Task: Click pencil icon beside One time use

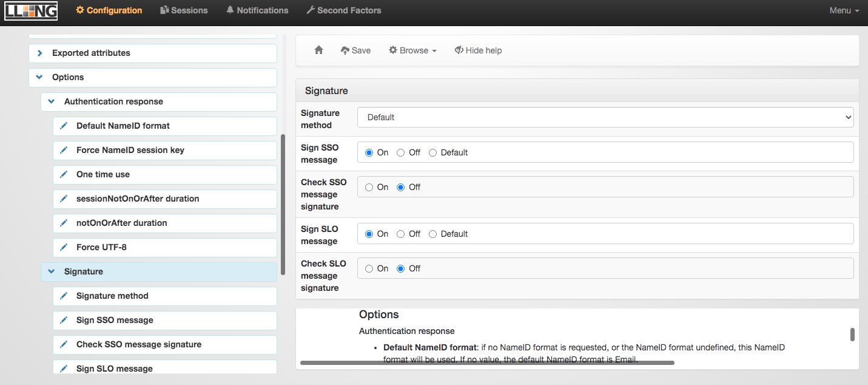Action: tap(64, 174)
